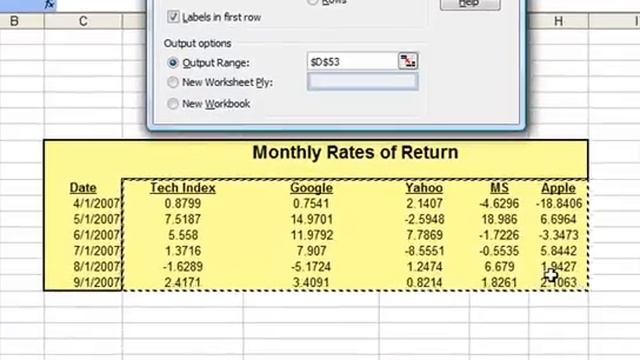Viewport: 640px width, 360px height.
Task: Click the range selector icon beside Output Range
Action: 407,61
